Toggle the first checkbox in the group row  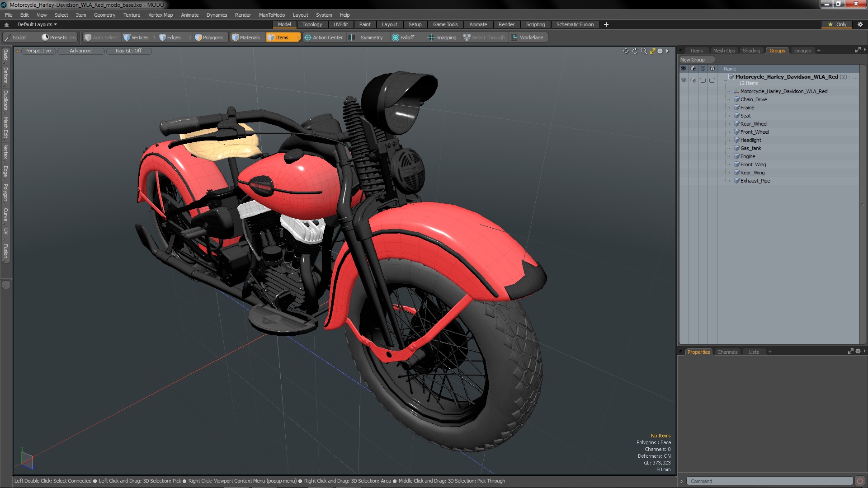[x=703, y=80]
